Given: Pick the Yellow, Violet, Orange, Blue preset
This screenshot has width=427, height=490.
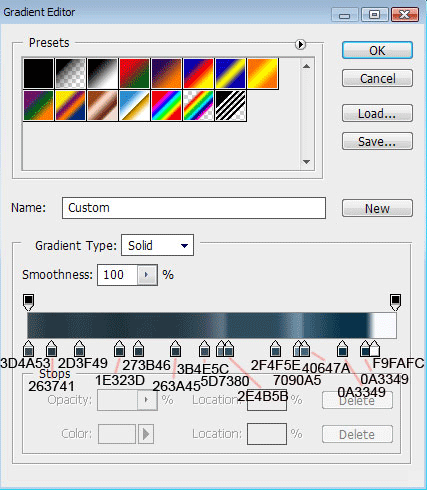Looking at the screenshot, I should [x=70, y=105].
